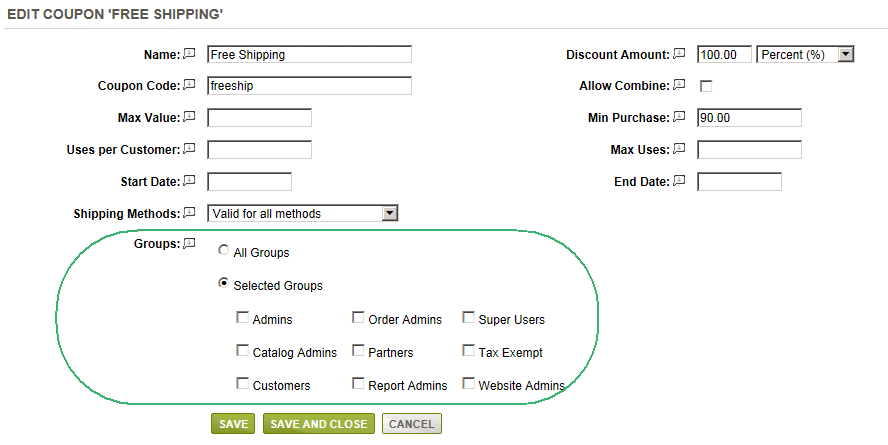Focus the Max Uses input field
The image size is (888, 445).
[x=749, y=149]
